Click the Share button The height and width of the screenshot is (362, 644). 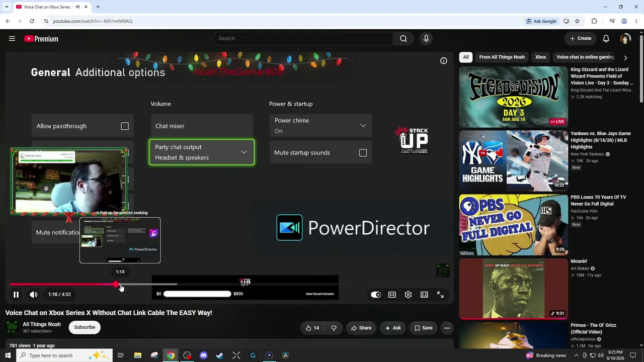(361, 328)
